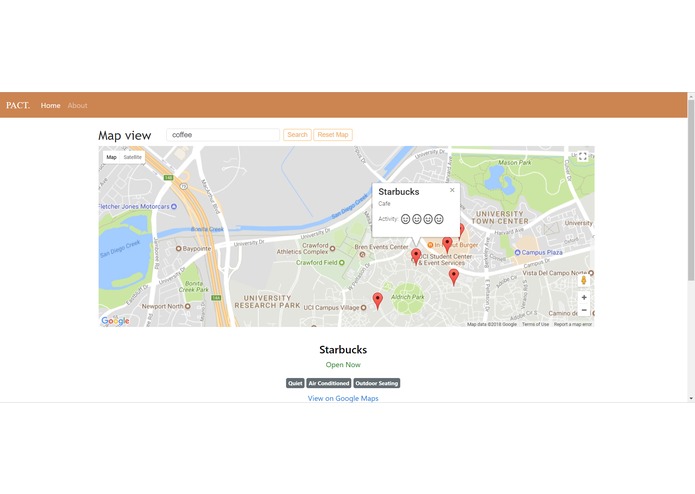Screen dimensions: 695x494
Task: Select the red marker on In-N-Out Burger
Action: (x=447, y=245)
